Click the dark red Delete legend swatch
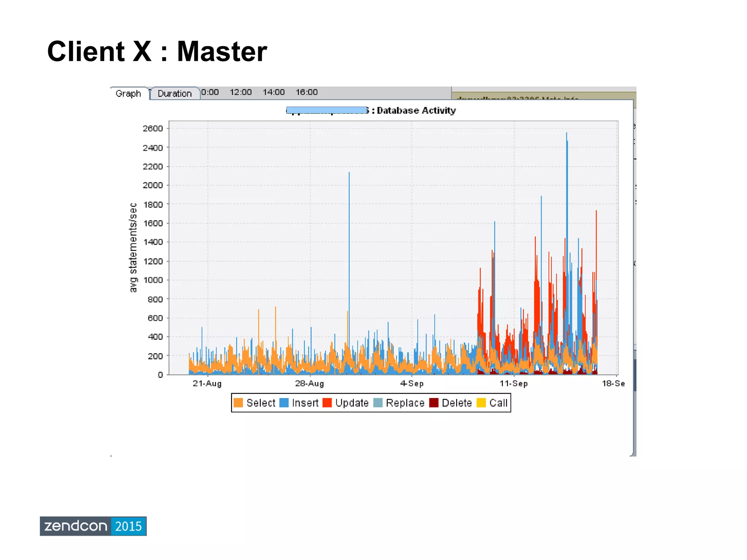The height and width of the screenshot is (560, 747). 434,403
